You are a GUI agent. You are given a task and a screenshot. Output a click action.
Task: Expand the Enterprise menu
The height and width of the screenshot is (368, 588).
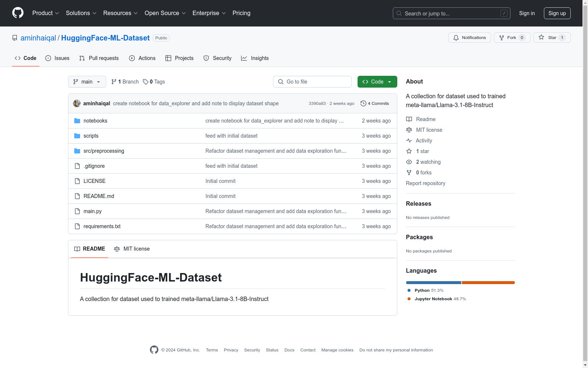click(x=209, y=13)
